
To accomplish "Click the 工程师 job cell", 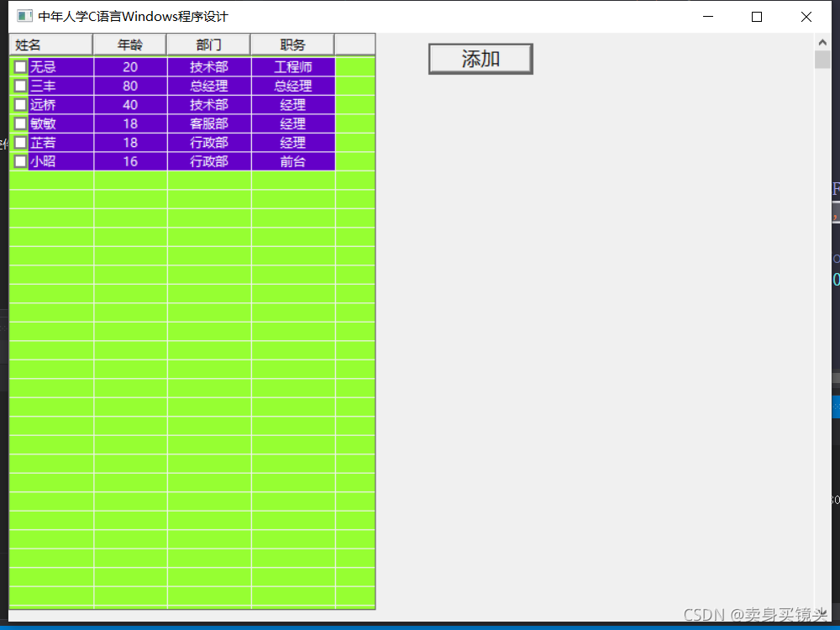I will (x=293, y=67).
